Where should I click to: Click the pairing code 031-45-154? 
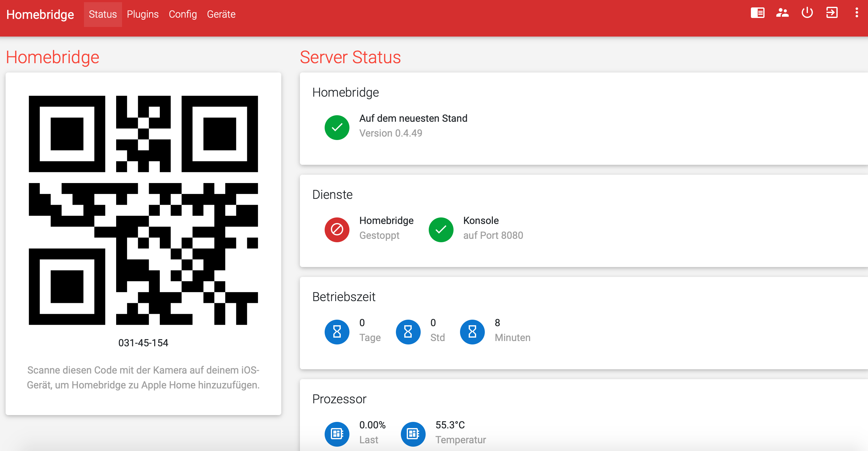click(143, 343)
